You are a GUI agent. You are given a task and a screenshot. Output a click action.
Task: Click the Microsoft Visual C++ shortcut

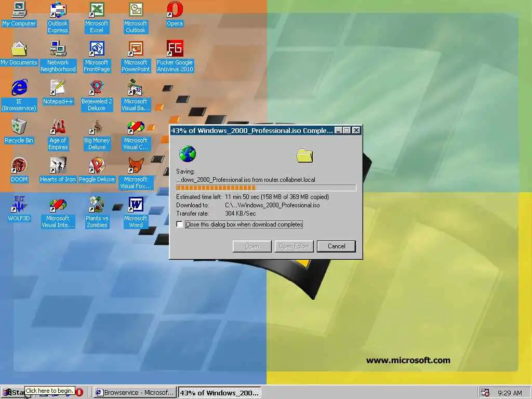click(x=136, y=135)
